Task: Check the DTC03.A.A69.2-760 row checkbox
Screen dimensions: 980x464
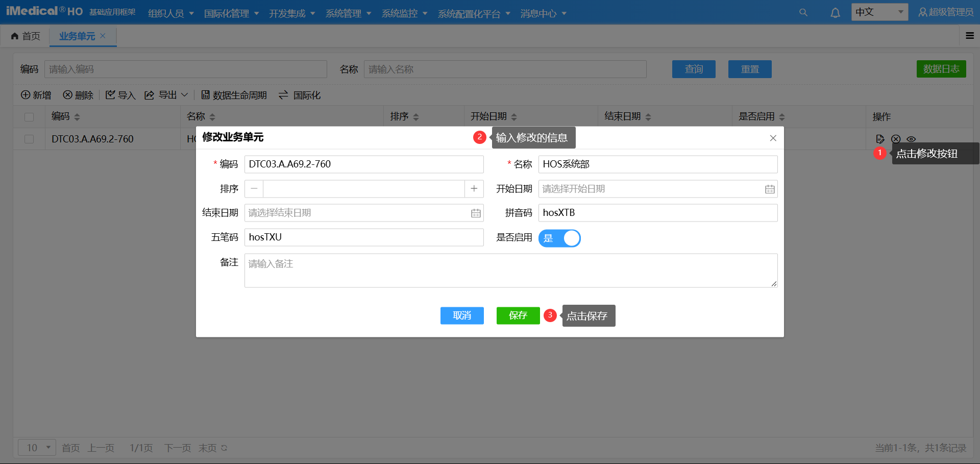Action: (x=29, y=139)
